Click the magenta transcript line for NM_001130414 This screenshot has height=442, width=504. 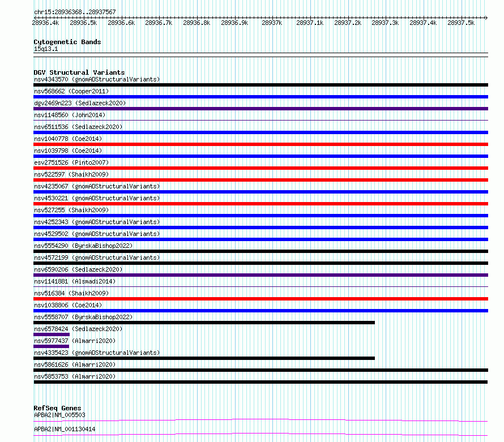tap(260, 434)
